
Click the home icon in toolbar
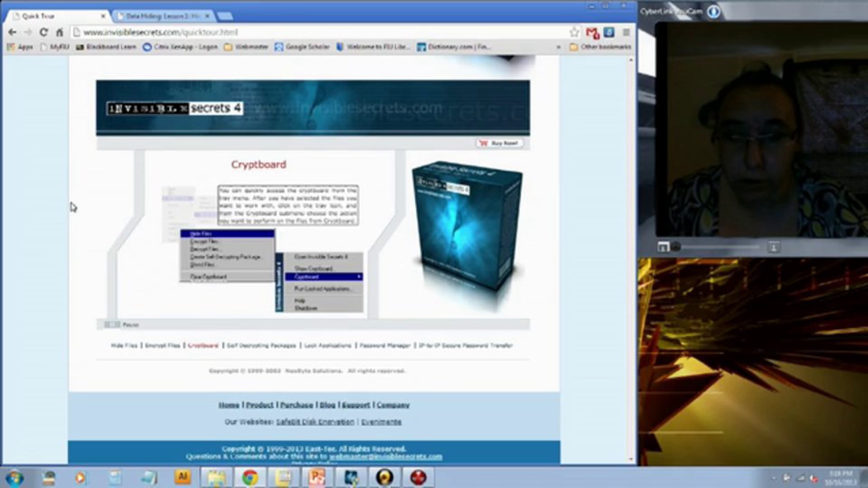[60, 33]
